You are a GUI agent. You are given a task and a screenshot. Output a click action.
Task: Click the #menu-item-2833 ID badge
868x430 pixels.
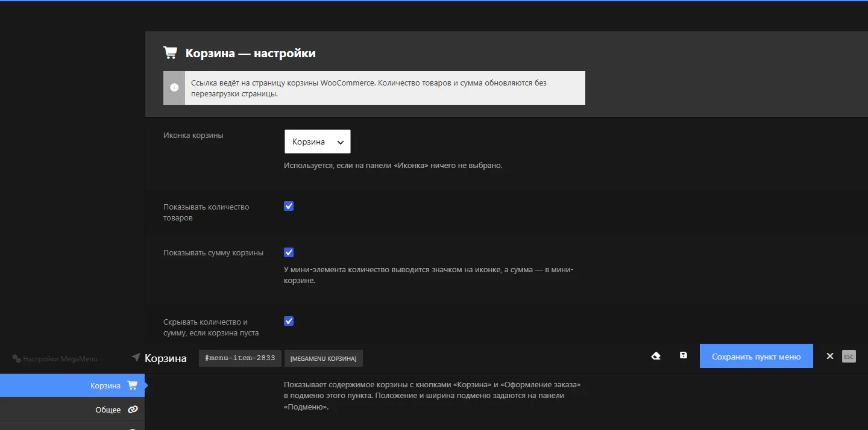click(x=241, y=358)
